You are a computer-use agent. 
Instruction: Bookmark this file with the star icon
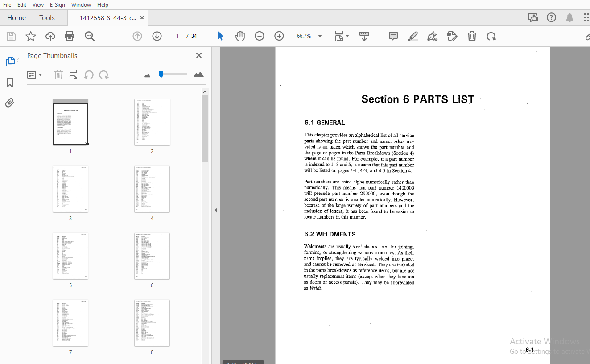pos(31,36)
